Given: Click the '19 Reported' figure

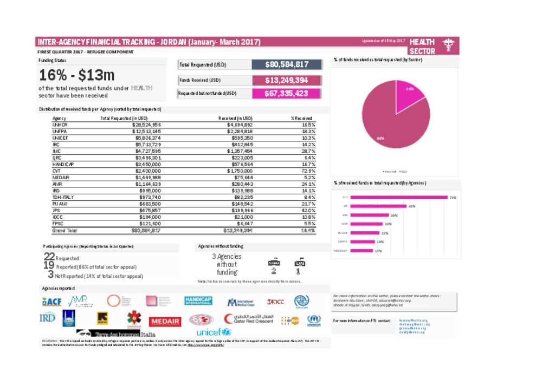Looking at the screenshot, I should pos(90,266).
